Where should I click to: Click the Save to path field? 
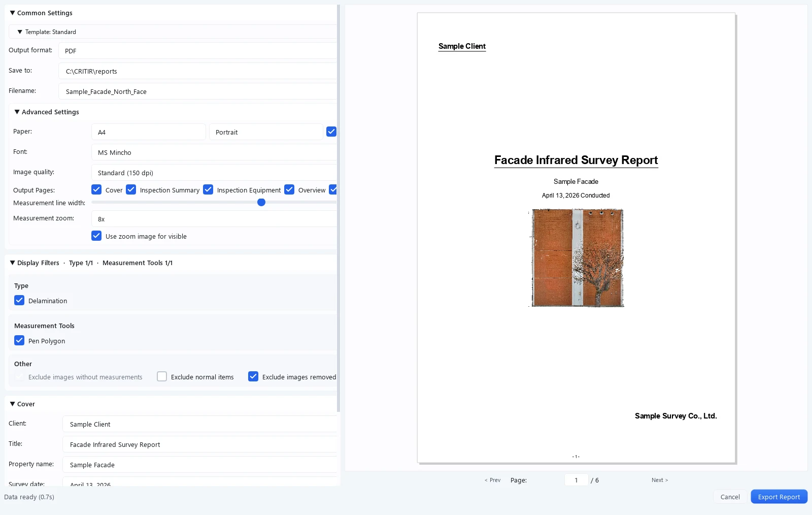click(198, 71)
